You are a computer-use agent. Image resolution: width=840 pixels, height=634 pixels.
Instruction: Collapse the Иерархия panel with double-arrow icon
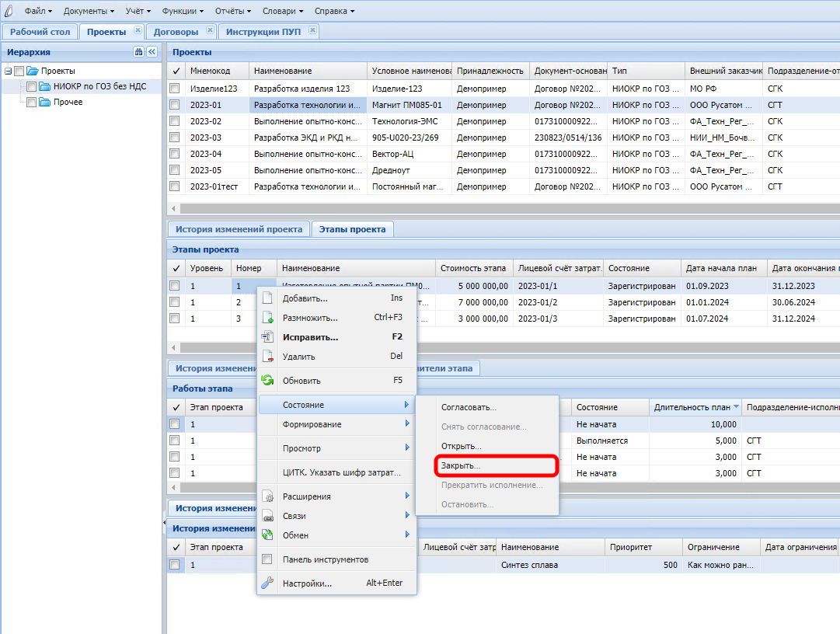(152, 52)
